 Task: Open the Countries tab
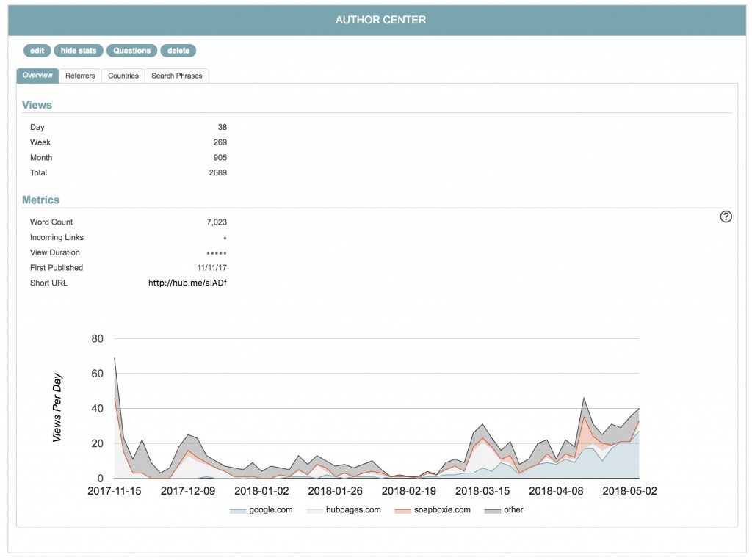(x=123, y=76)
